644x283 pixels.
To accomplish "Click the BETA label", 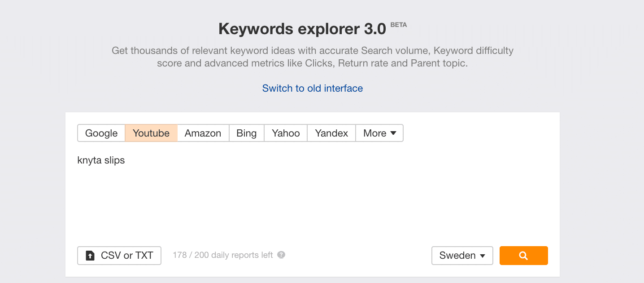I will (x=399, y=25).
